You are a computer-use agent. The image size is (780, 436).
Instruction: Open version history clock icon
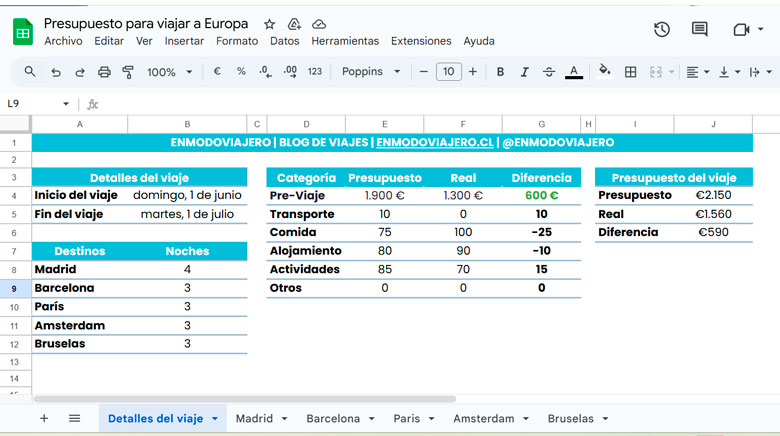[x=662, y=29]
